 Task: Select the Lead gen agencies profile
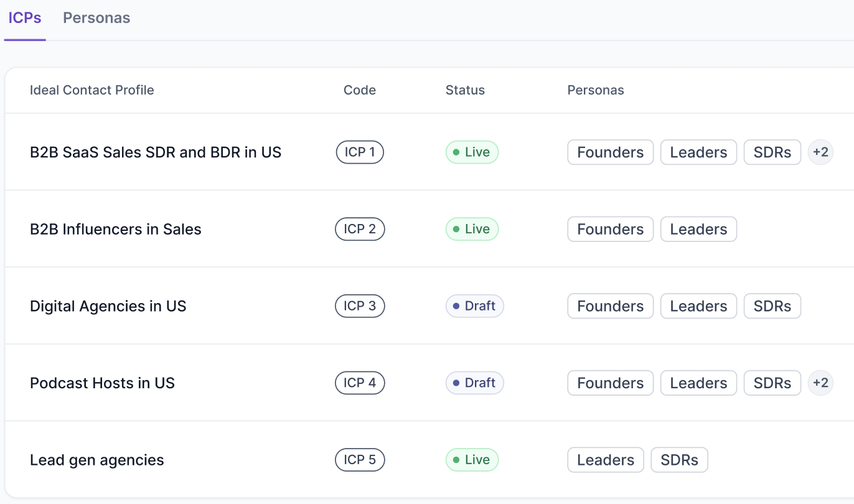pyautogui.click(x=97, y=460)
